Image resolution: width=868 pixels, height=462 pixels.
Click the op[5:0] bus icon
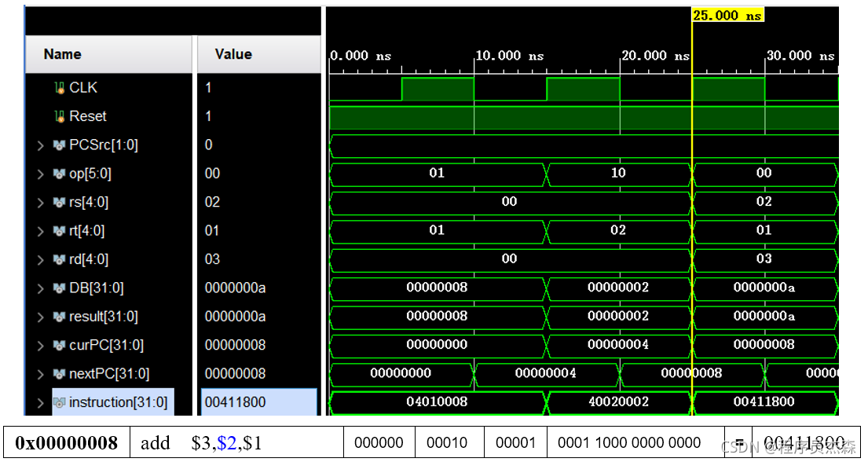click(x=59, y=174)
